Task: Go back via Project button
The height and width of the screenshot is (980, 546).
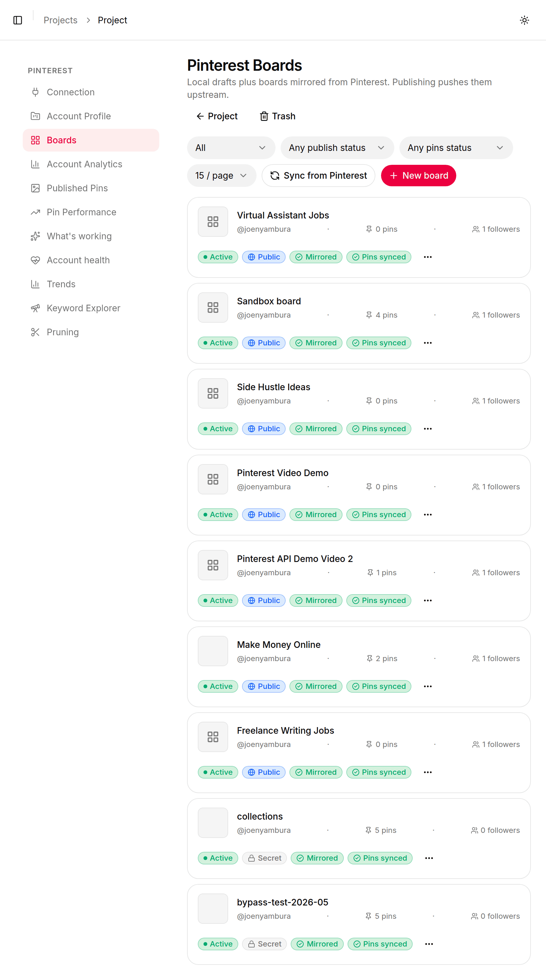Action: pos(217,116)
